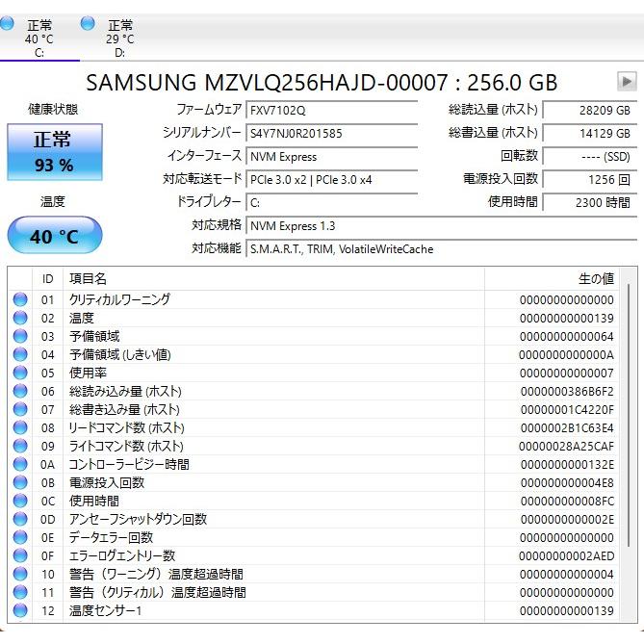Click status orb of row 10 警告（ワーニング）温度超過時間
This screenshot has width=644, height=644.
point(20,574)
